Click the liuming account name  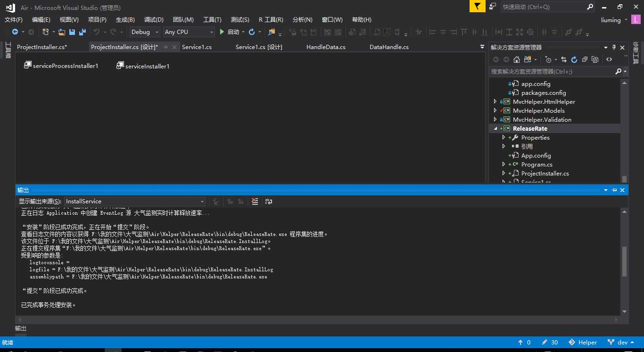(x=611, y=20)
